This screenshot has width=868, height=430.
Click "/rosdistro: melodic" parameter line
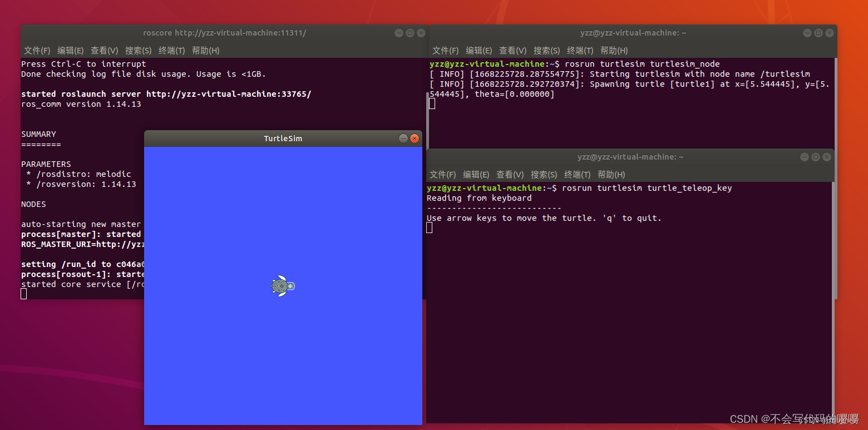(x=78, y=174)
